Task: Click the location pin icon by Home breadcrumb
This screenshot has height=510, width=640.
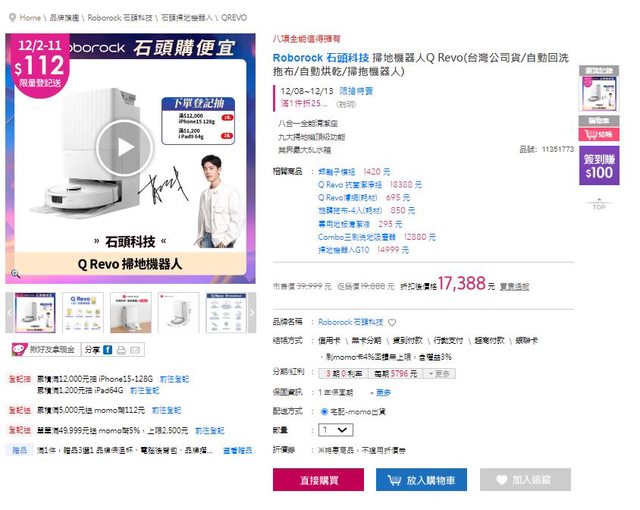Action: tap(12, 18)
